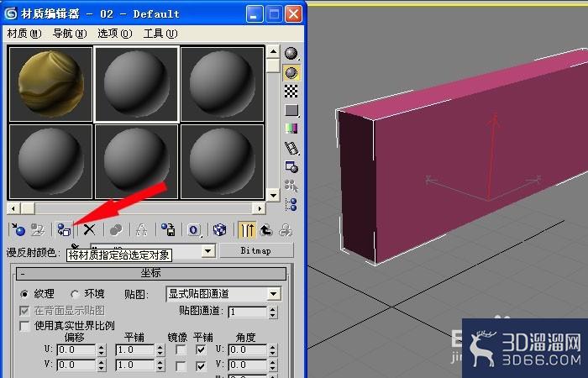Toggle checkered Background icon
The width and height of the screenshot is (588, 378).
[x=291, y=91]
